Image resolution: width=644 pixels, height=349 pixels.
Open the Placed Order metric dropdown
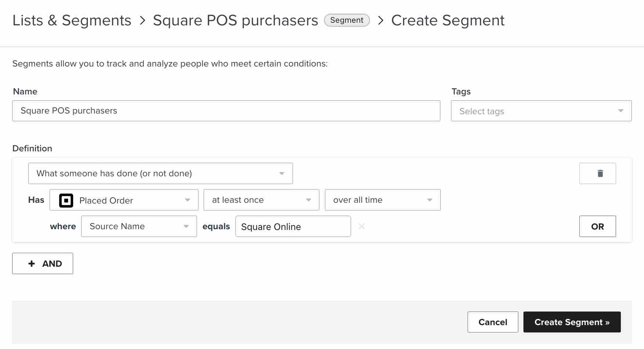pos(124,200)
